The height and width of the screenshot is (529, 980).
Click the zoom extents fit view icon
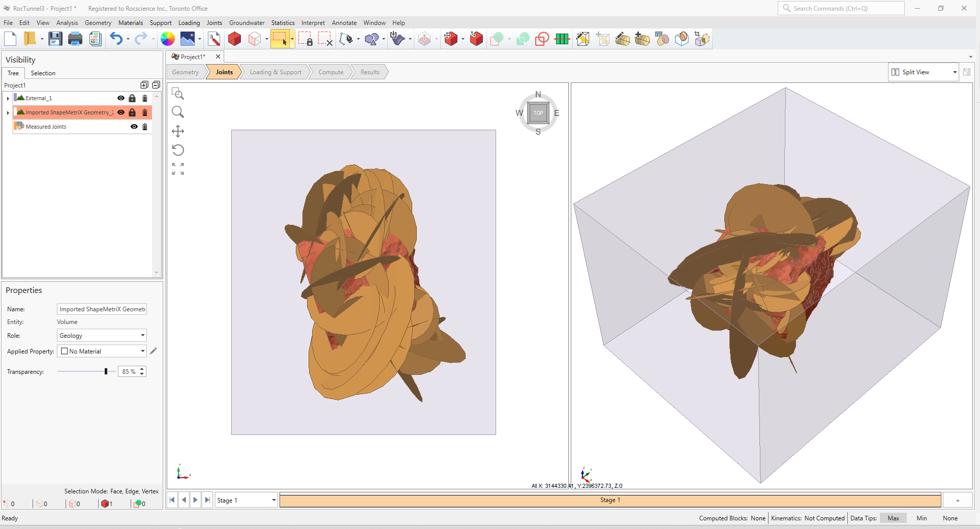[x=178, y=169]
